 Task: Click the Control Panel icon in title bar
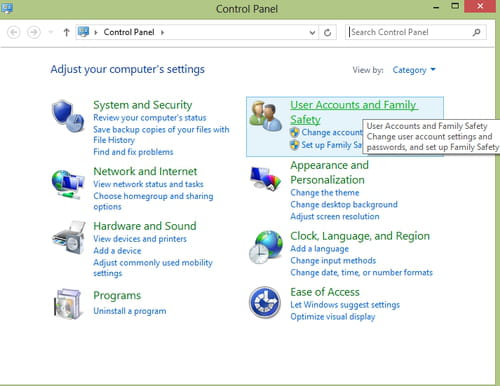click(x=7, y=8)
